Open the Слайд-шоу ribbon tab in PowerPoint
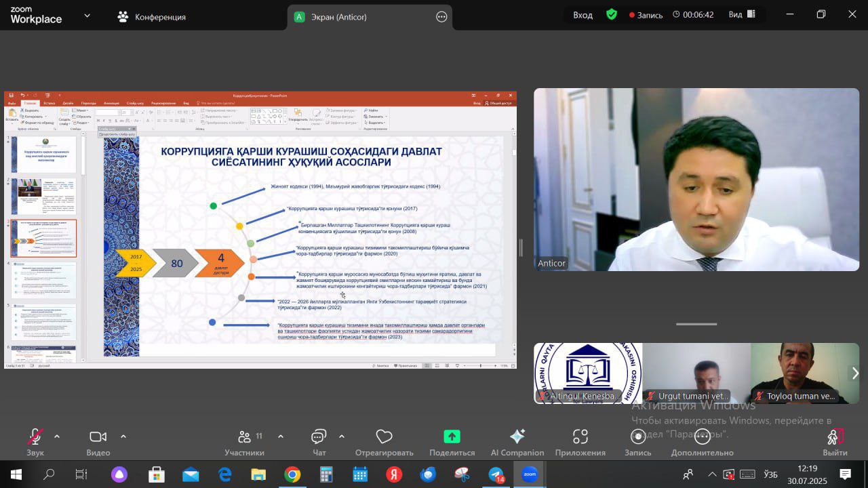This screenshot has width=868, height=488. (135, 103)
